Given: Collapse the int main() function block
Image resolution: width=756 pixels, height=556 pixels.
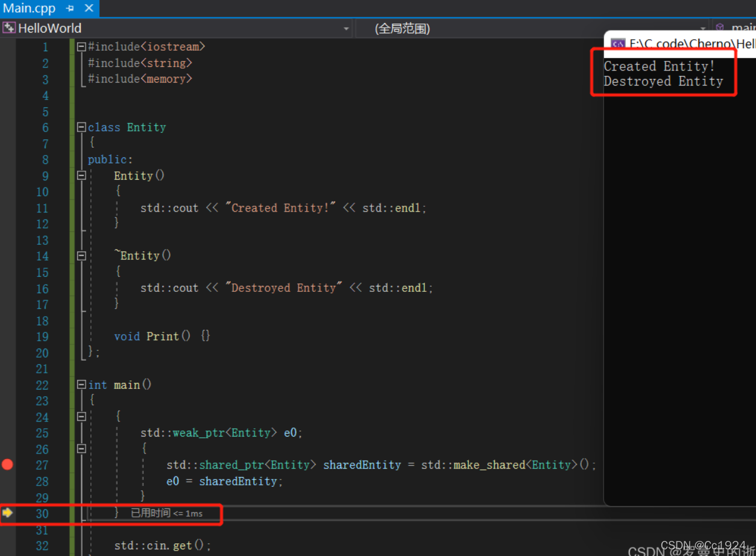Looking at the screenshot, I should click(x=81, y=385).
